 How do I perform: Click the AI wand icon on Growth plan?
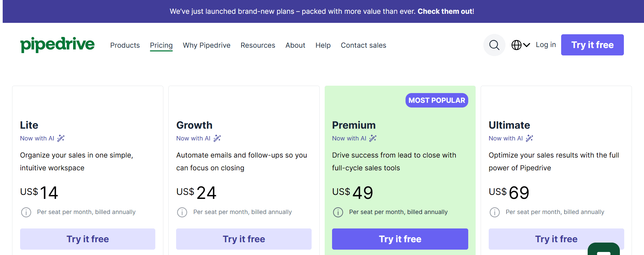(x=217, y=138)
